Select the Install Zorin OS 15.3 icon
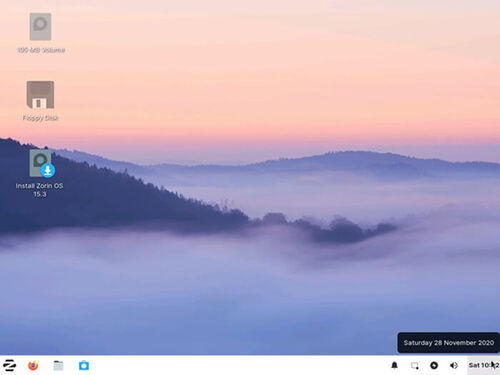The height and width of the screenshot is (375, 500). pos(41,163)
